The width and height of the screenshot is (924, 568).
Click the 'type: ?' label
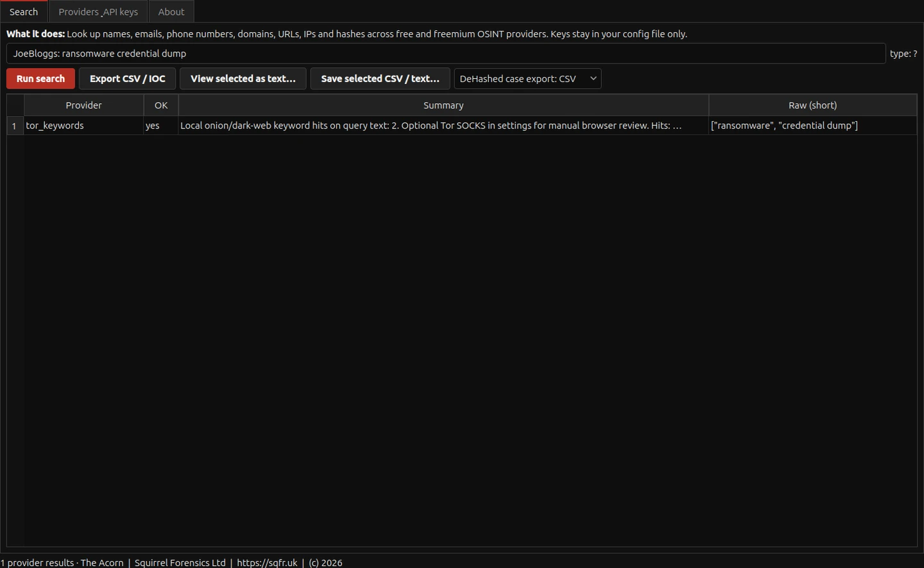coord(903,54)
